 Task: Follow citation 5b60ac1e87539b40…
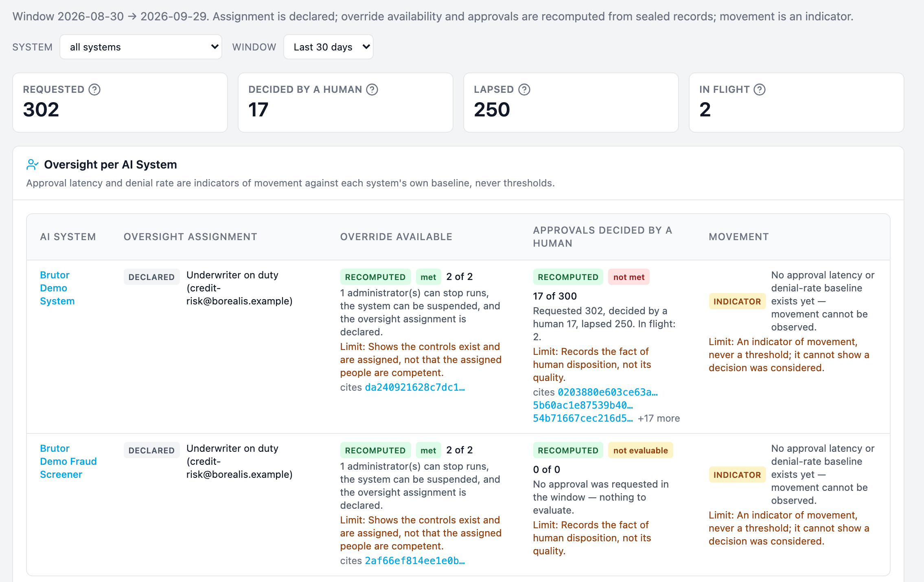pyautogui.click(x=583, y=405)
